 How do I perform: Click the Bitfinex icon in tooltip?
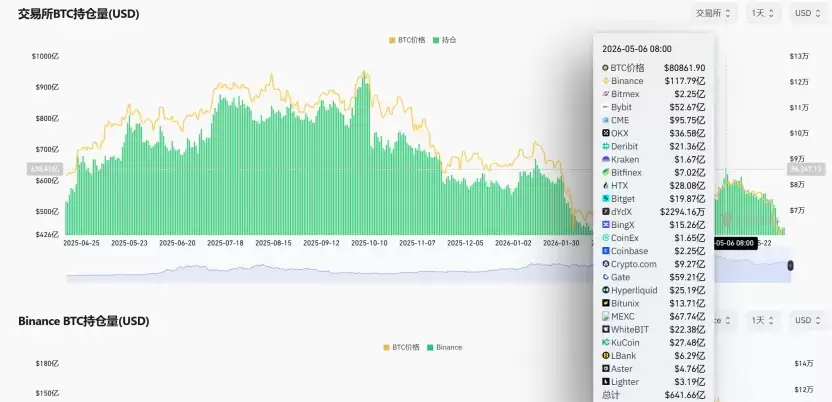pos(605,172)
